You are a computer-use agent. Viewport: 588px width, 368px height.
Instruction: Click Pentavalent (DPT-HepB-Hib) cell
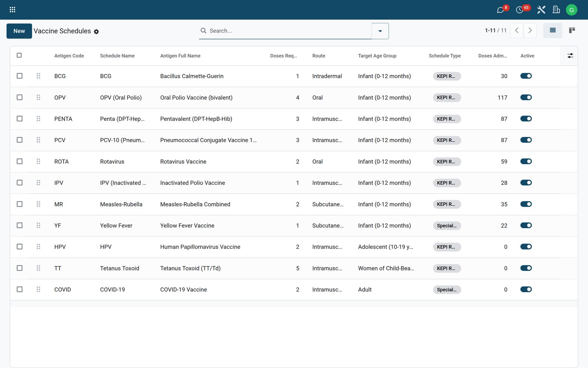(196, 119)
